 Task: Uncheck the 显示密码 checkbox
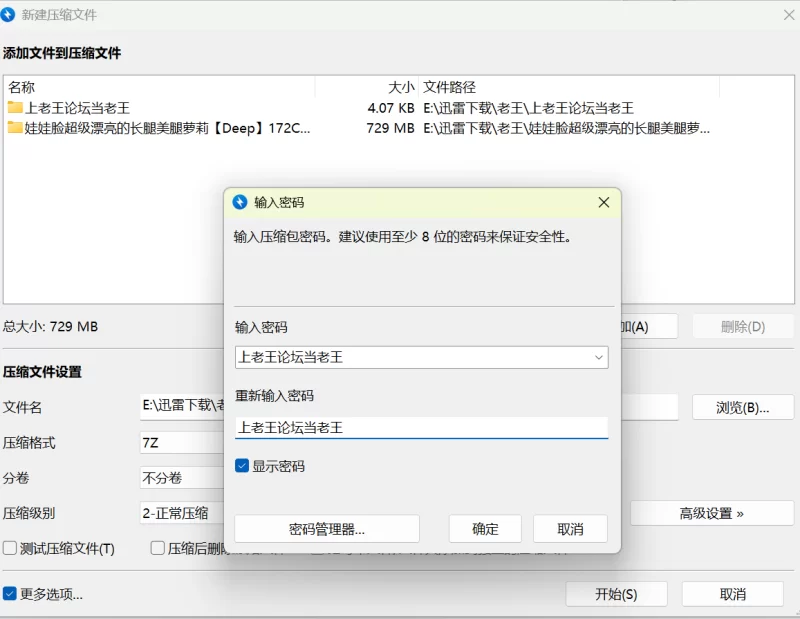242,465
